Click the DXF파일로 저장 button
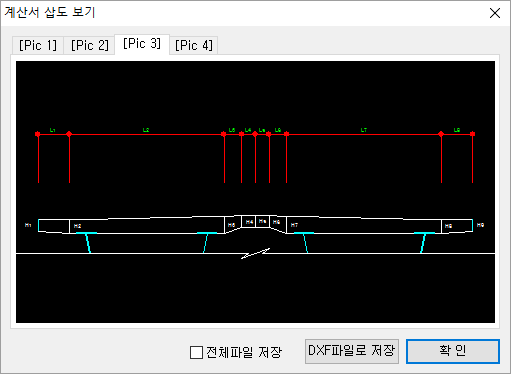The width and height of the screenshot is (511, 374). [x=352, y=351]
